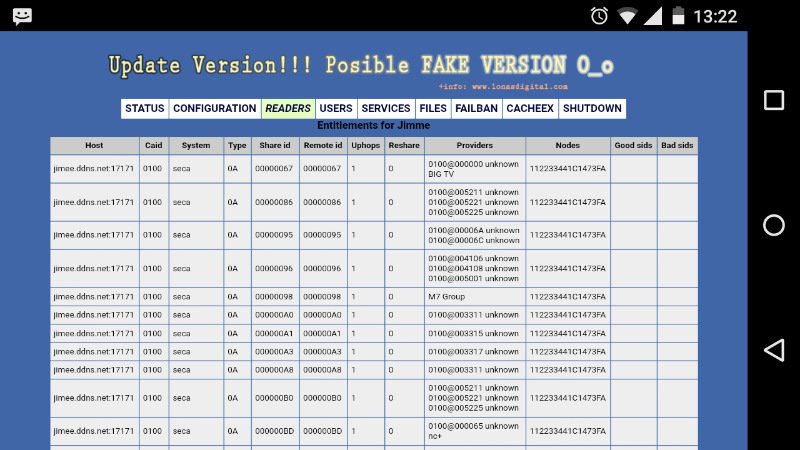Open the STATUS menu tab
The width and height of the screenshot is (800, 450).
pyautogui.click(x=144, y=109)
